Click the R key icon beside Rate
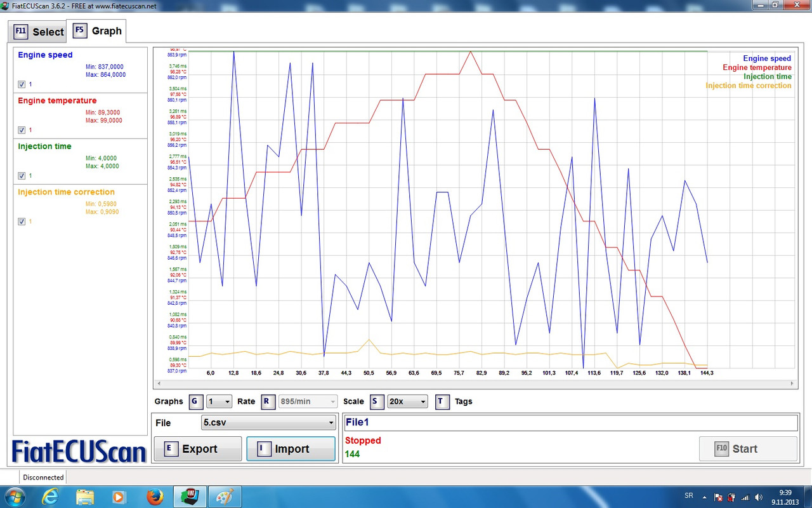Viewport: 812px width, 508px height. [268, 401]
